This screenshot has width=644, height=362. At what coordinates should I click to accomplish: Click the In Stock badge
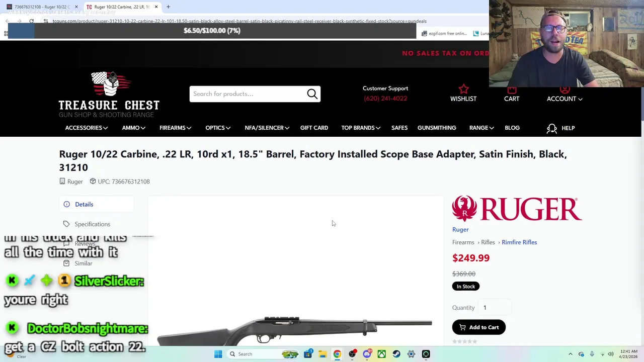pyautogui.click(x=465, y=287)
